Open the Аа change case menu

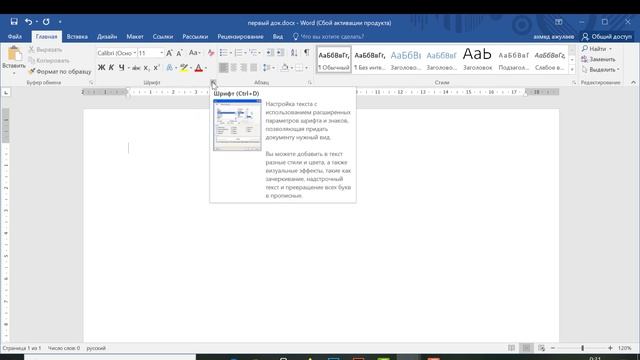pyautogui.click(x=194, y=53)
